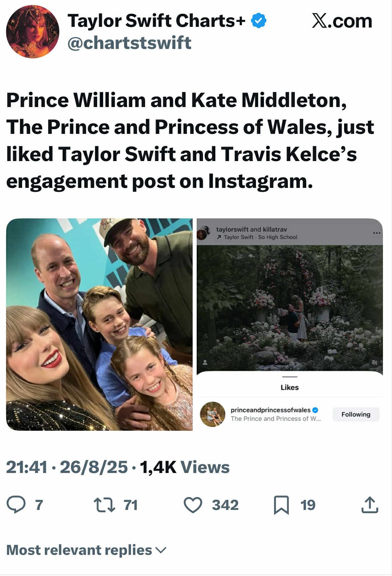
Task: Click the Taylor Swift Charts+ display name
Action: (x=156, y=21)
